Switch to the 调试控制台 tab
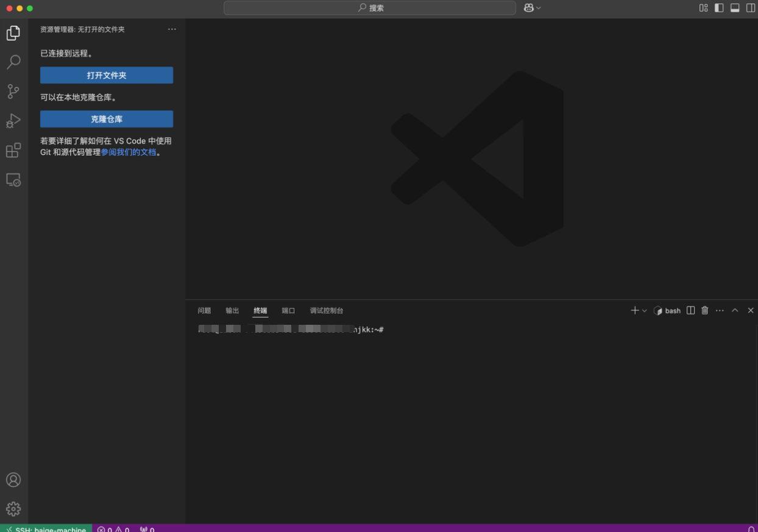 327,311
